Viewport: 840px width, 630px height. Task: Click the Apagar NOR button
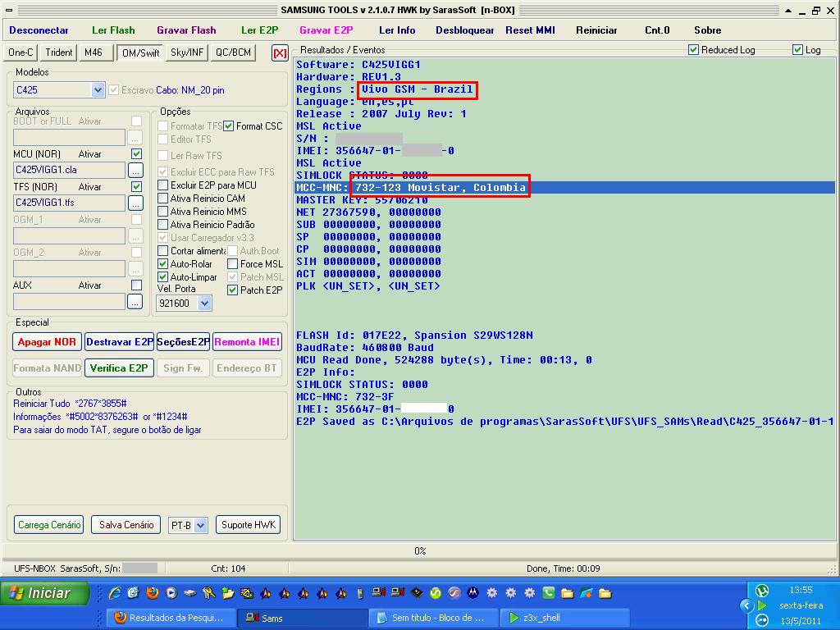pos(47,342)
